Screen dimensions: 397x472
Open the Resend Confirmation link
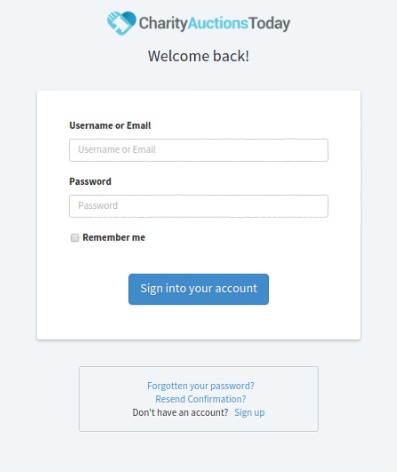tap(201, 399)
